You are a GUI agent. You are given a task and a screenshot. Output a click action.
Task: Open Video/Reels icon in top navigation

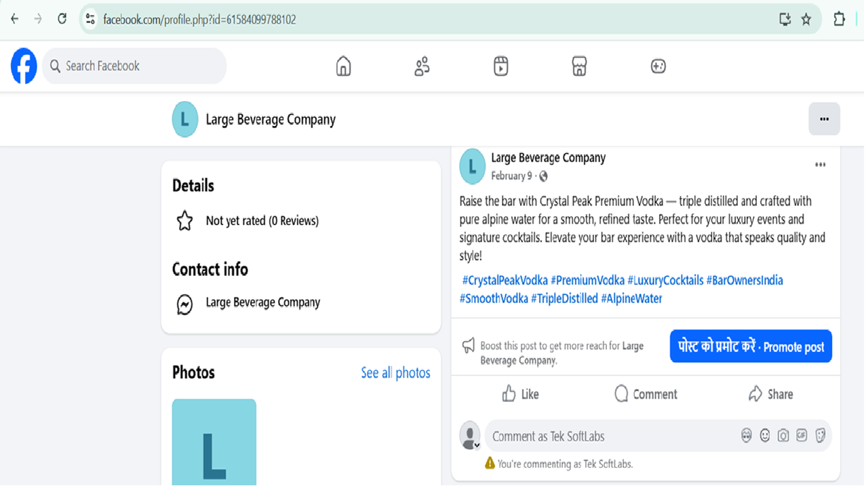click(501, 66)
